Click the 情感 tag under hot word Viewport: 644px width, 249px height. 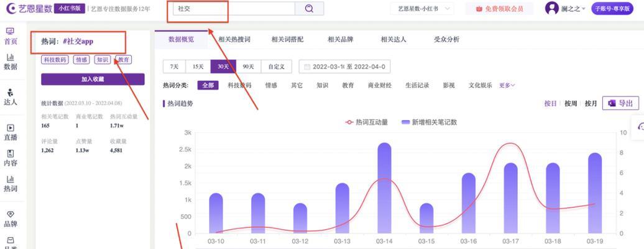tap(81, 60)
